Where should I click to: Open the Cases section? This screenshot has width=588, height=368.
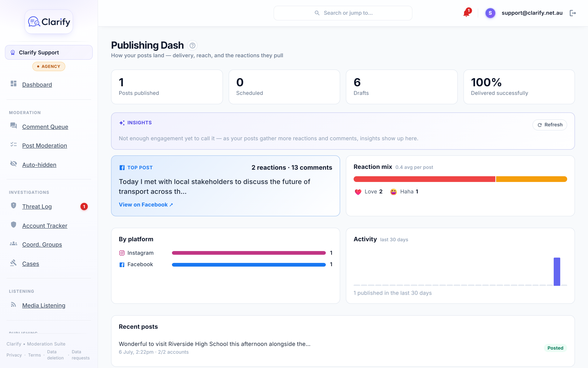point(31,264)
